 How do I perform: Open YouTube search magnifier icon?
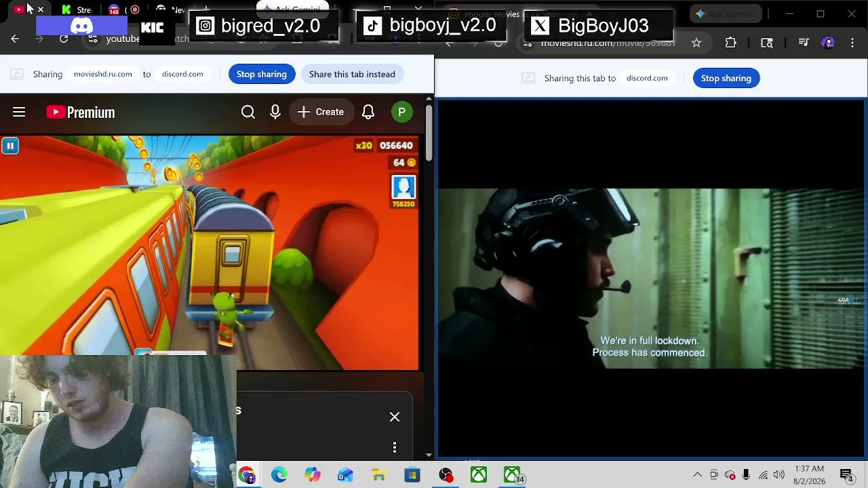pyautogui.click(x=248, y=112)
